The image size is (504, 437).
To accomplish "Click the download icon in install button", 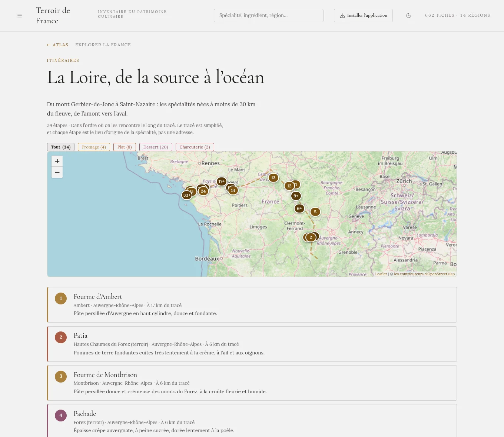I will click(342, 16).
